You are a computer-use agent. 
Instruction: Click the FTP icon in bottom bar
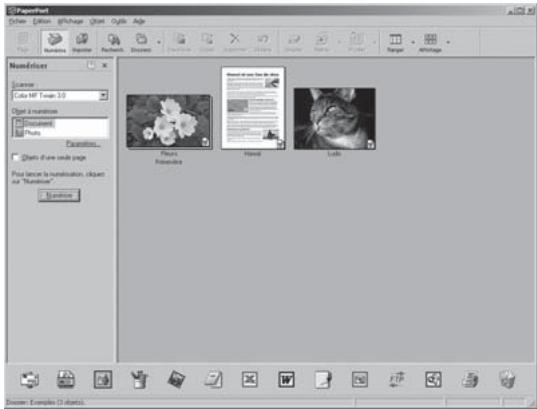pos(397,380)
